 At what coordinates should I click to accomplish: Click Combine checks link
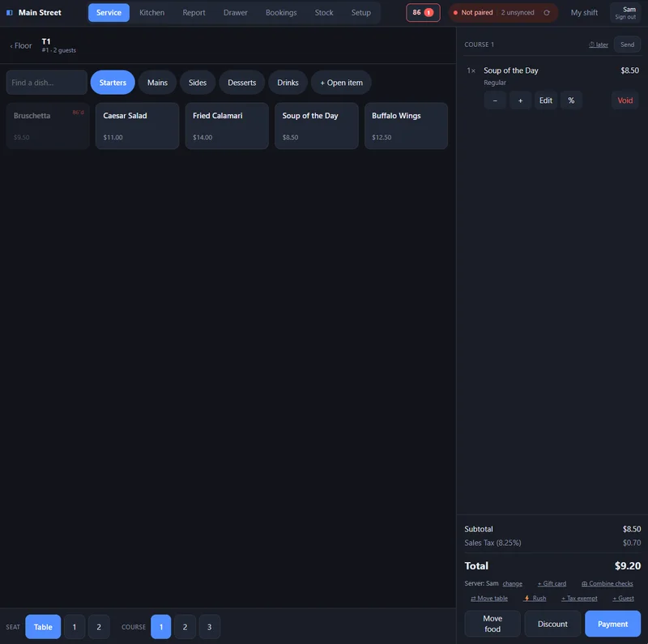pyautogui.click(x=607, y=584)
